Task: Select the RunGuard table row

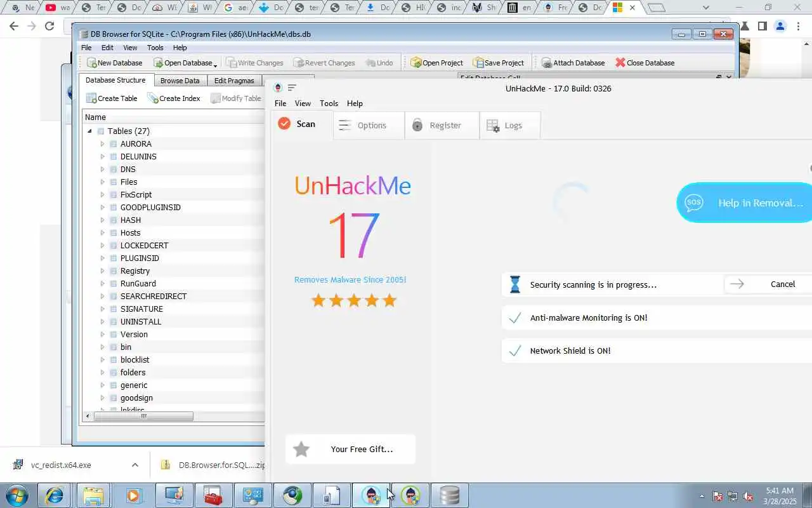Action: tap(138, 284)
